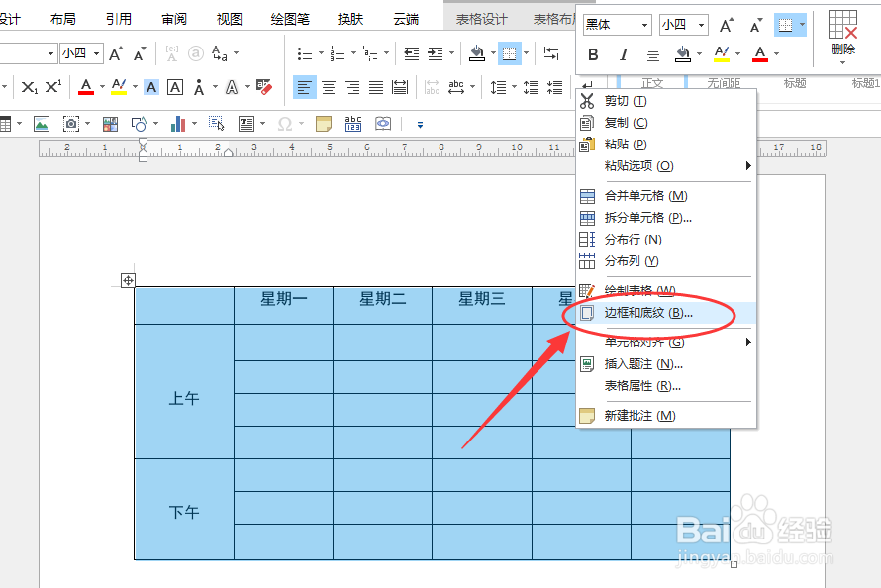Toggle subscript formatting

point(27,86)
